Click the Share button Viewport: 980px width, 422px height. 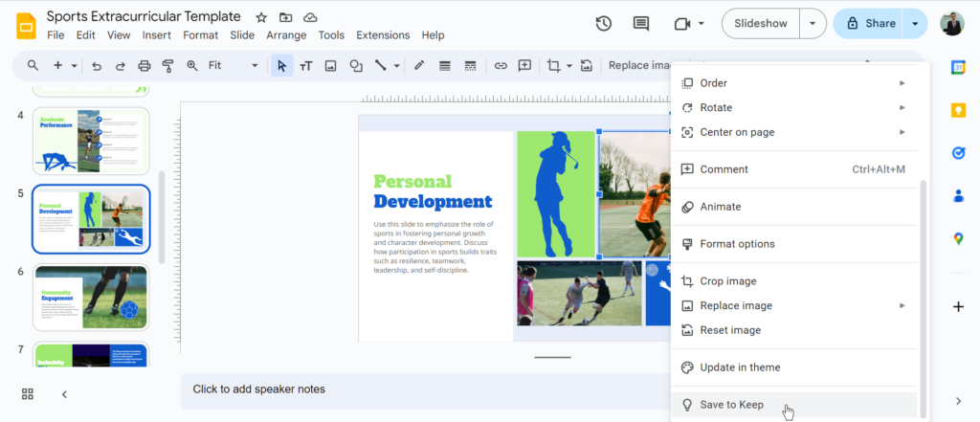869,24
